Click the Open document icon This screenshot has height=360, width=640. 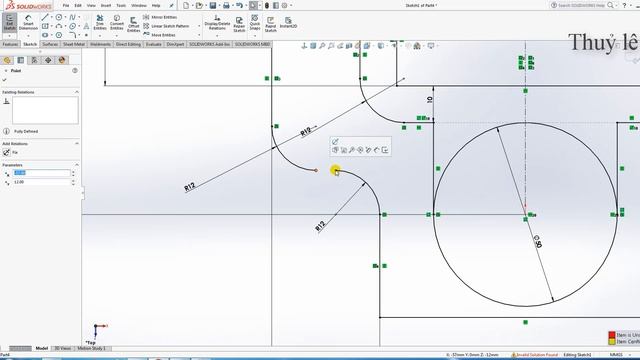pos(199,5)
